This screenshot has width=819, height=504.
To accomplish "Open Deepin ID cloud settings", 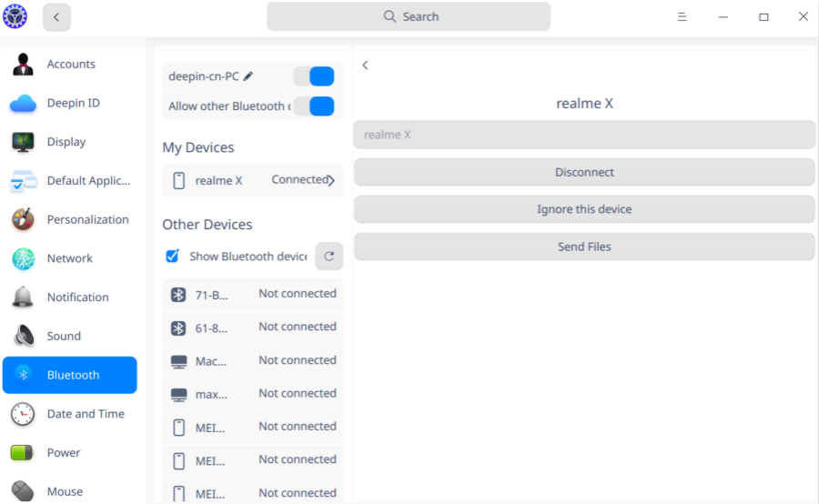I will point(23,104).
